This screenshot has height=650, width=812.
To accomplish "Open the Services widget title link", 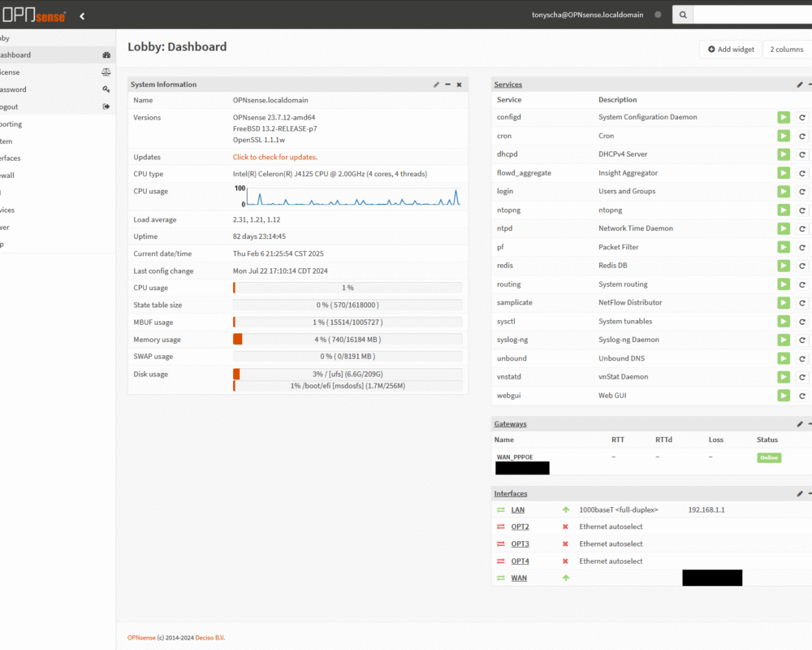I will (x=508, y=84).
